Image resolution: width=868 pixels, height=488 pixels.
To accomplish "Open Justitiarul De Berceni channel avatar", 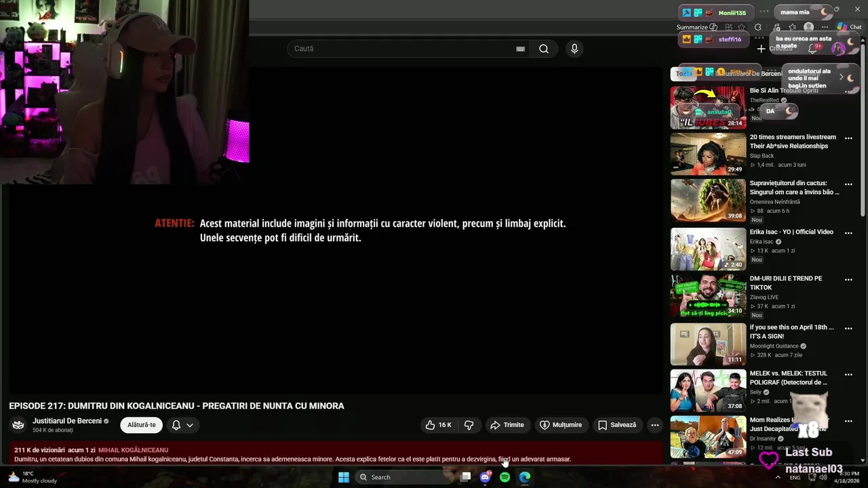I will tap(19, 425).
